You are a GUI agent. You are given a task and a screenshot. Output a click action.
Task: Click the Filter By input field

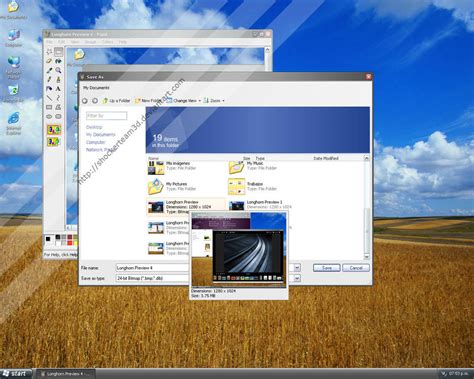(x=106, y=116)
